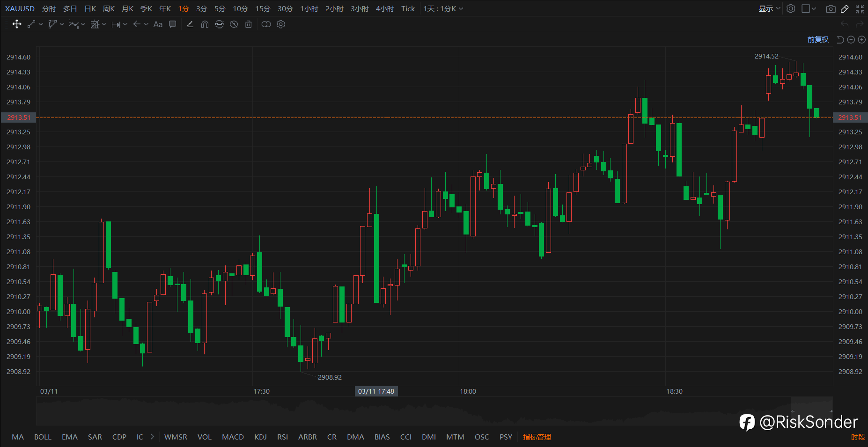Click the 03/11 17:48 time axis marker
This screenshot has width=868, height=447.
[x=376, y=391]
